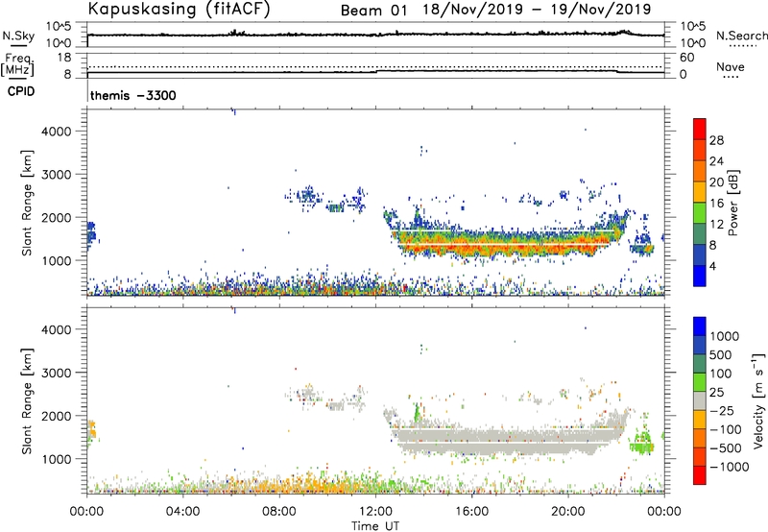Pick the red segment of the Power colorbar

700,129
